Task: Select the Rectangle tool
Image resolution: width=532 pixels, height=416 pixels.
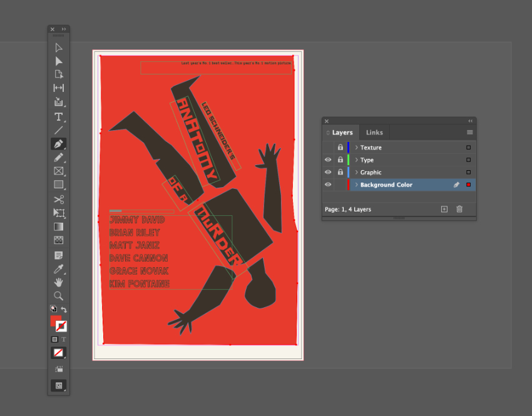Action: click(58, 185)
